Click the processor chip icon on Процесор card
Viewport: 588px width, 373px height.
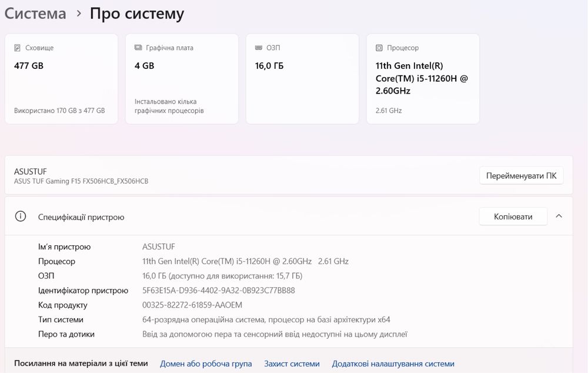[379, 48]
